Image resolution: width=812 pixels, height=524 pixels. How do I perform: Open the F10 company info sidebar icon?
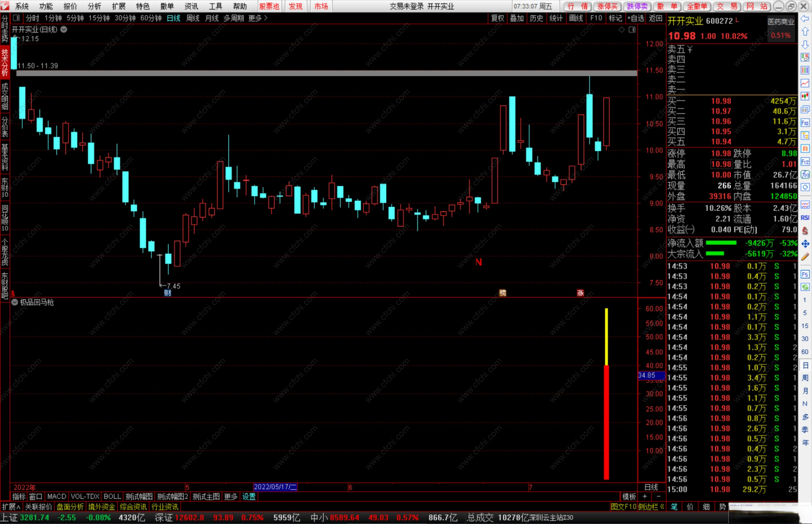coord(805,123)
